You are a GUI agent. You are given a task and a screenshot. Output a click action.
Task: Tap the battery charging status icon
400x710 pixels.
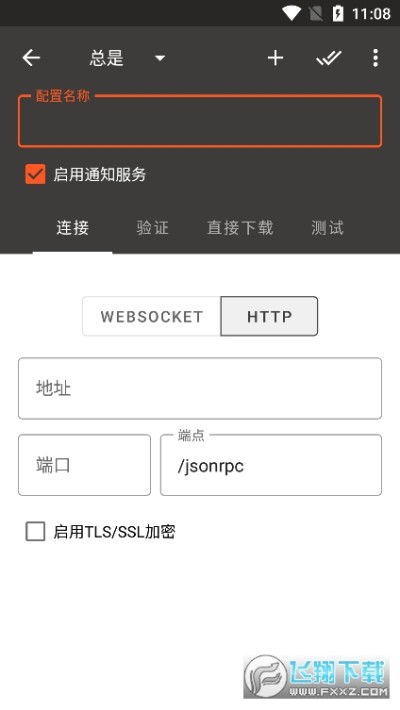pos(338,14)
